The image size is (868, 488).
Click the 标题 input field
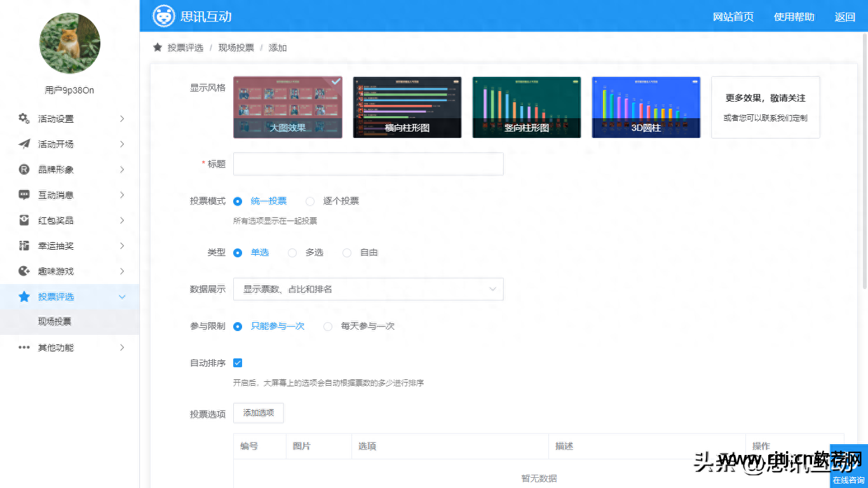pyautogui.click(x=369, y=163)
